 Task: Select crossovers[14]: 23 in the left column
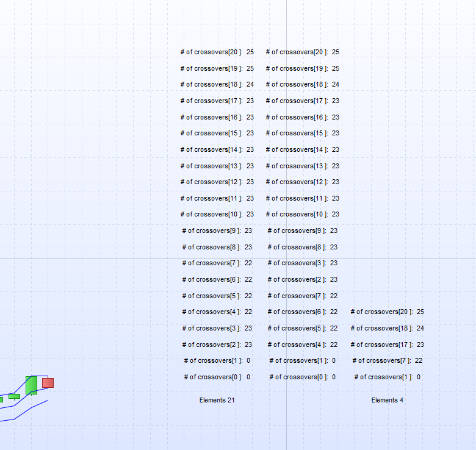(217, 149)
